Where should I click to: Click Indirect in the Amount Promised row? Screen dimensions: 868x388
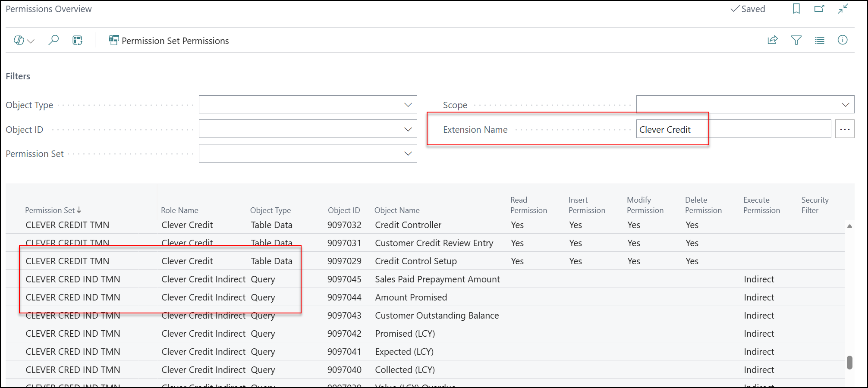coord(759,297)
